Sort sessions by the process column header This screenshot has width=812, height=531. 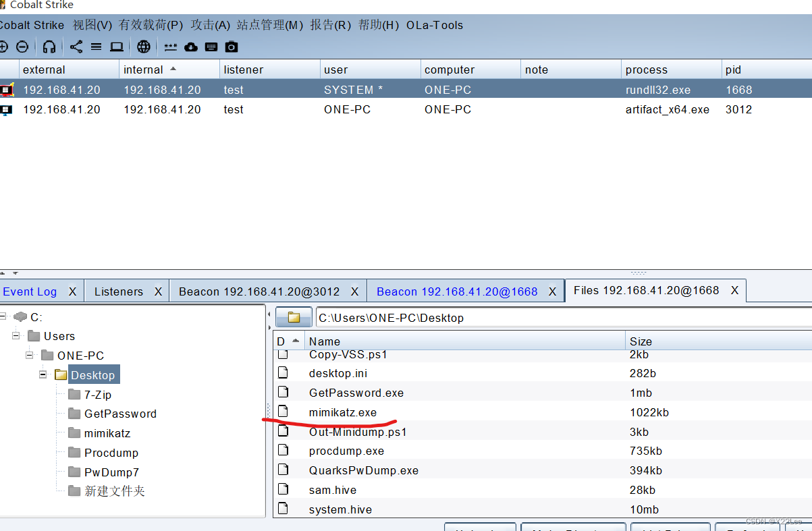tap(672, 69)
